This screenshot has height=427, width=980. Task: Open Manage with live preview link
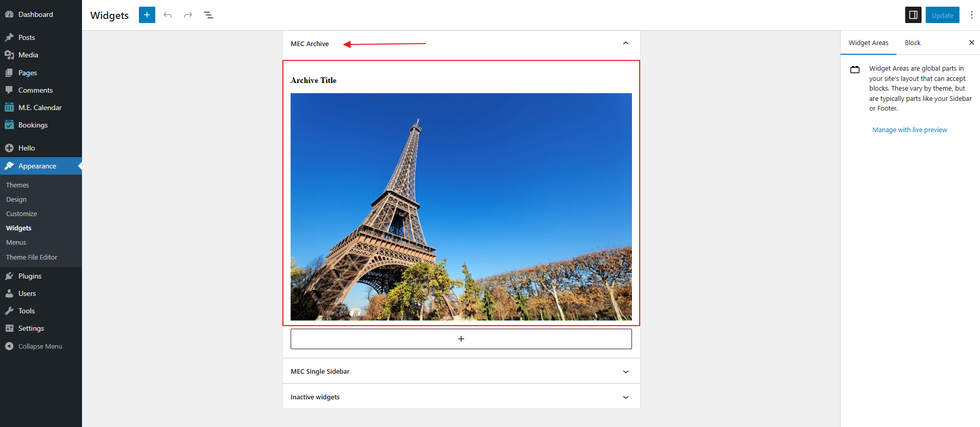909,130
